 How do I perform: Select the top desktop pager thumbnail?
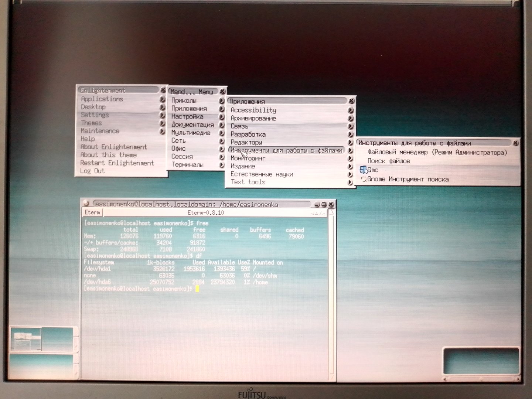[x=41, y=339]
